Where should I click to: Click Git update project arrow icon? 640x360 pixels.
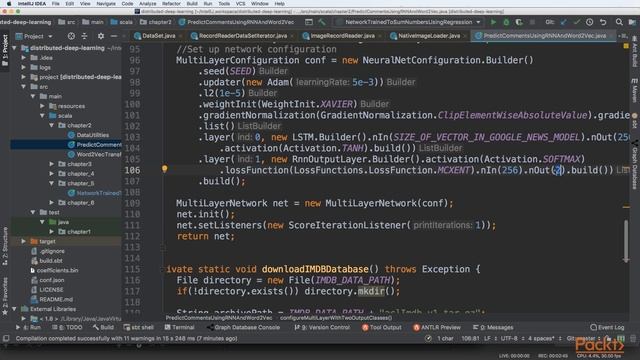[564, 22]
